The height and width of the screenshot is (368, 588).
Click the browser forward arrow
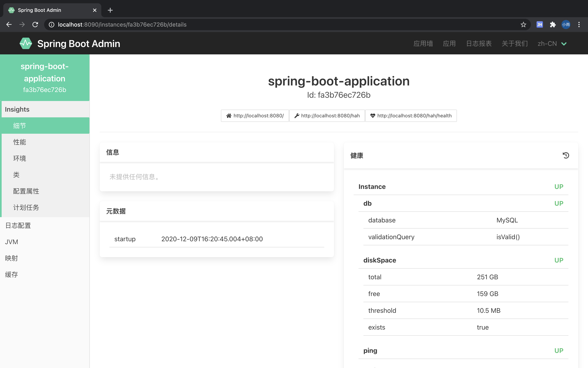(22, 25)
